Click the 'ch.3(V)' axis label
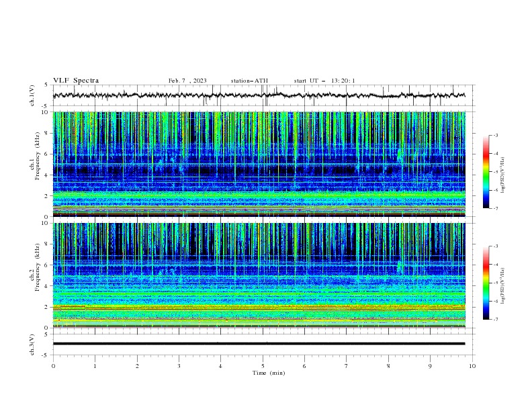This screenshot has height=411, width=532. [x=32, y=345]
